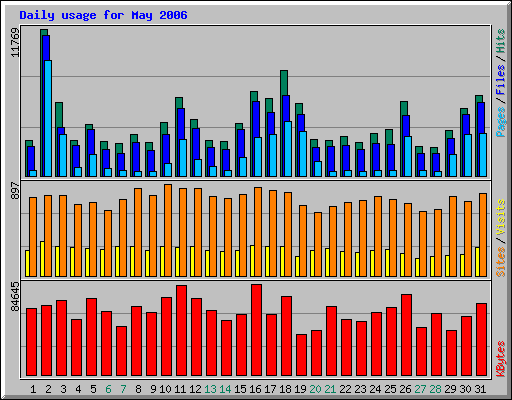Click day 10 on the x-axis

pyautogui.click(x=165, y=389)
